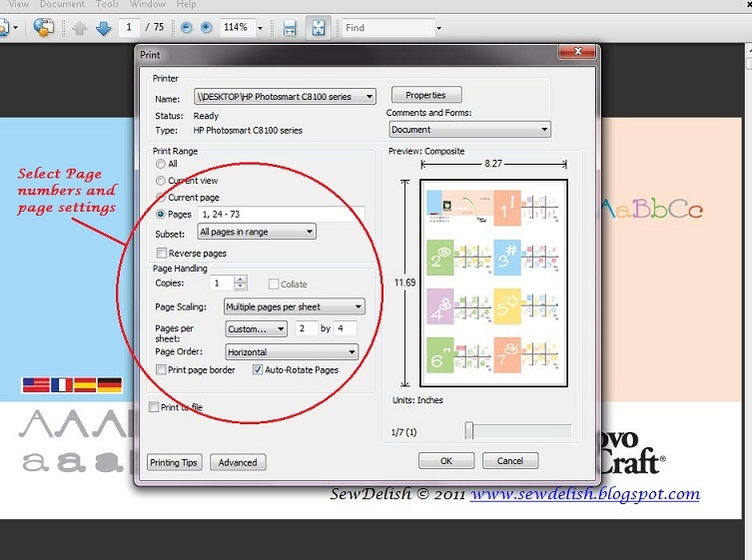
Task: Go to previous page with up arrow
Action: (x=80, y=28)
